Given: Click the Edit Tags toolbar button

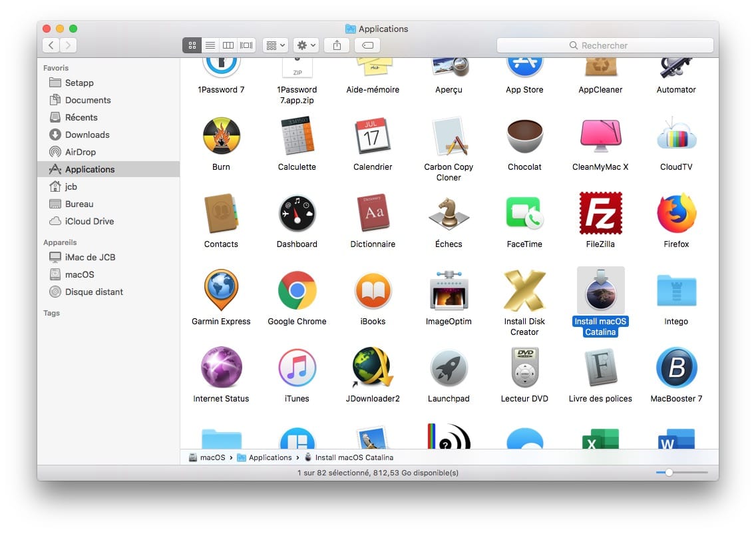Looking at the screenshot, I should pos(367,45).
